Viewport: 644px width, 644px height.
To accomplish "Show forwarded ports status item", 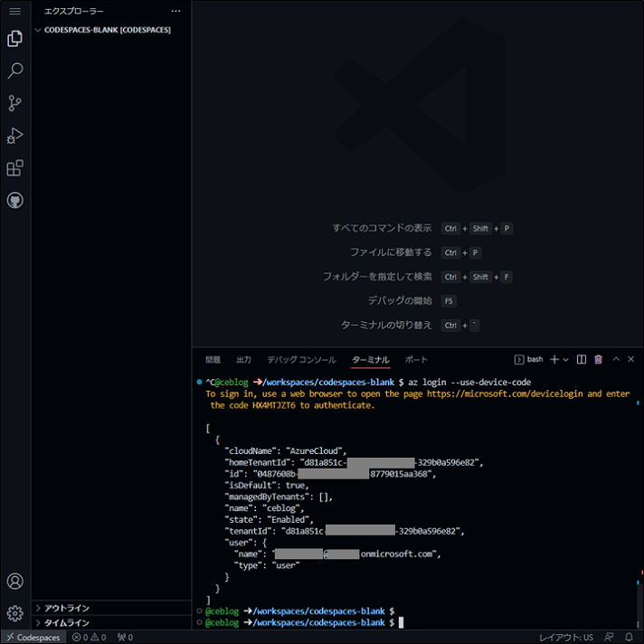I will (x=125, y=638).
